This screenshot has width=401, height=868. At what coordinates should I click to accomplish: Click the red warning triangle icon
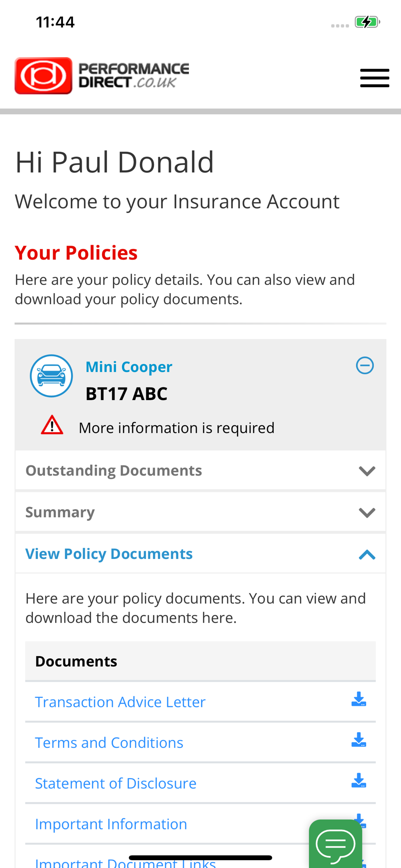52,425
